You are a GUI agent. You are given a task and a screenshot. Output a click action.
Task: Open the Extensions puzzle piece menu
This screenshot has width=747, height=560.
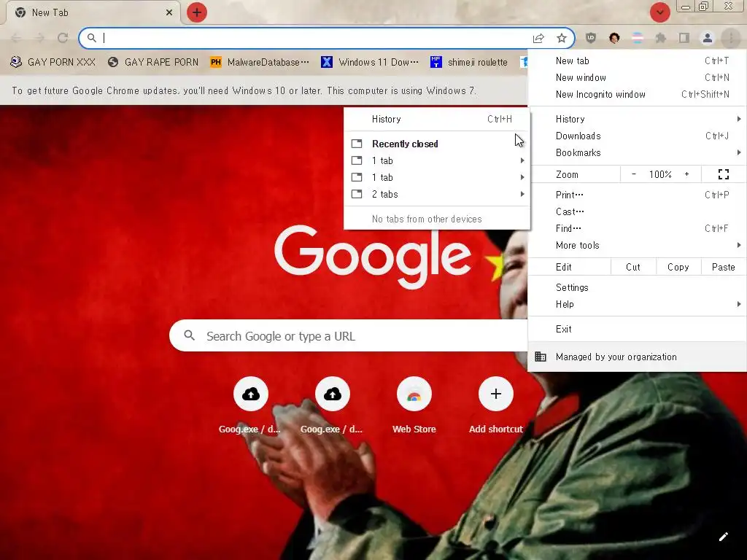point(661,38)
